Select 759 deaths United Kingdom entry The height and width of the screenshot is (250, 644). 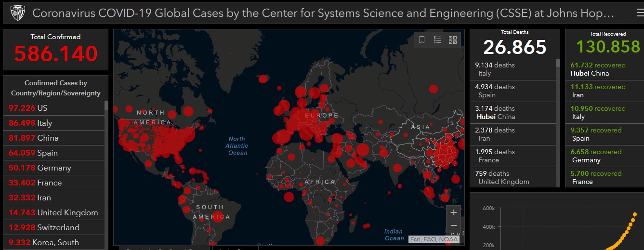pos(513,178)
